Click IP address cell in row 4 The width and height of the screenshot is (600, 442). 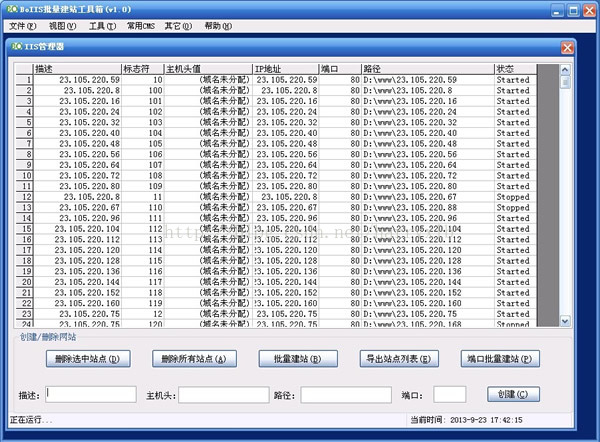pos(286,112)
